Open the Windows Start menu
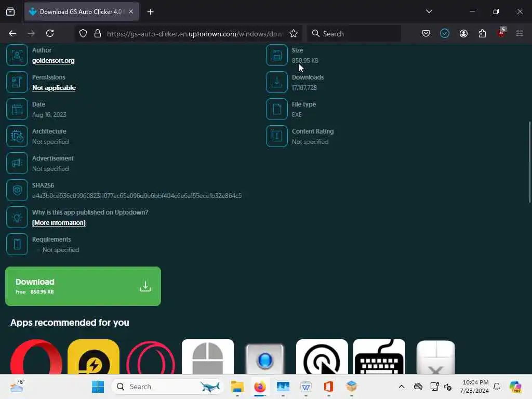Image resolution: width=532 pixels, height=399 pixels. click(98, 387)
